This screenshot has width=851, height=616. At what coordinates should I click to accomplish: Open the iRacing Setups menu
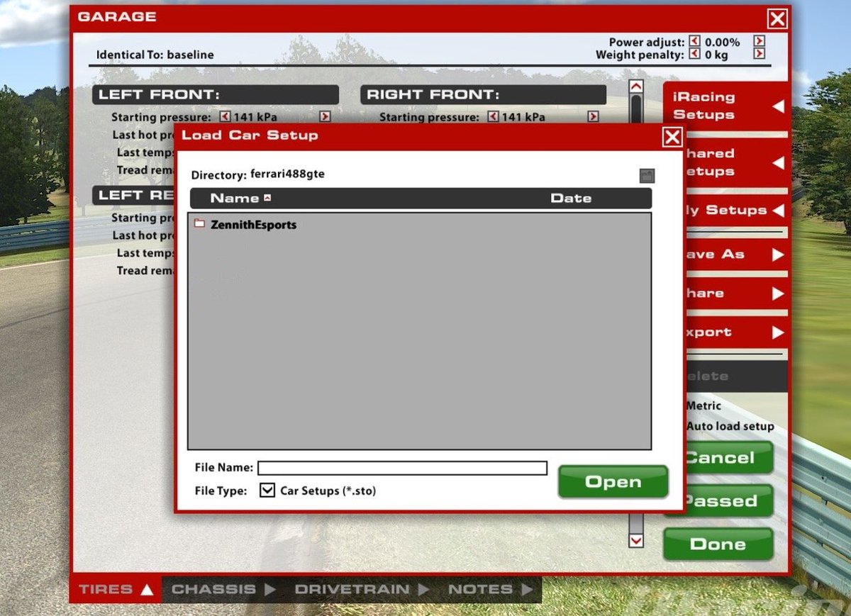(725, 106)
